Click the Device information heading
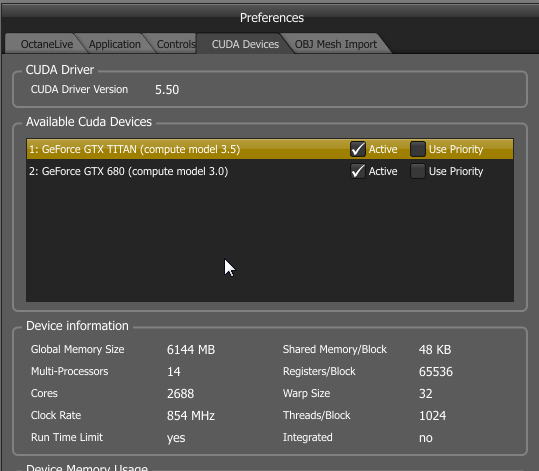This screenshot has height=471, width=539. [77, 326]
